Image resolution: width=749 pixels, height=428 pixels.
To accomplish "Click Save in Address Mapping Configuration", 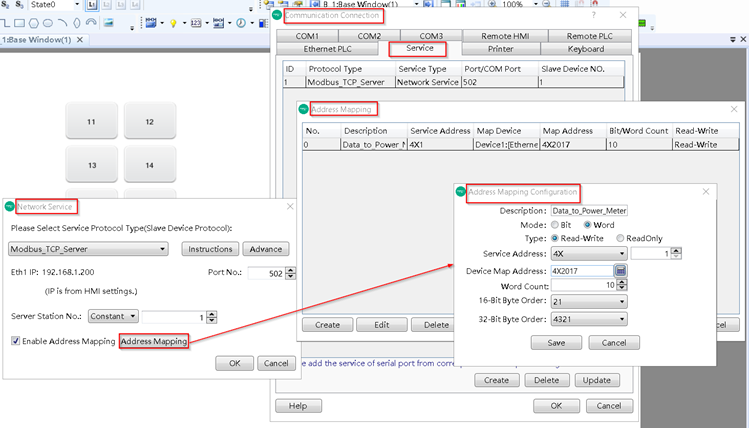I will [x=556, y=342].
